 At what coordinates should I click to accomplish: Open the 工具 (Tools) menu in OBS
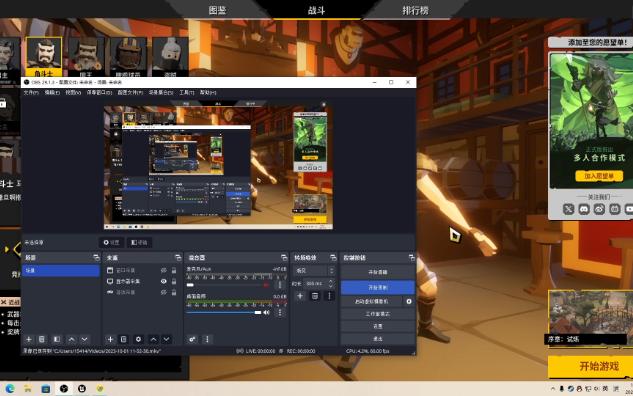[187, 92]
